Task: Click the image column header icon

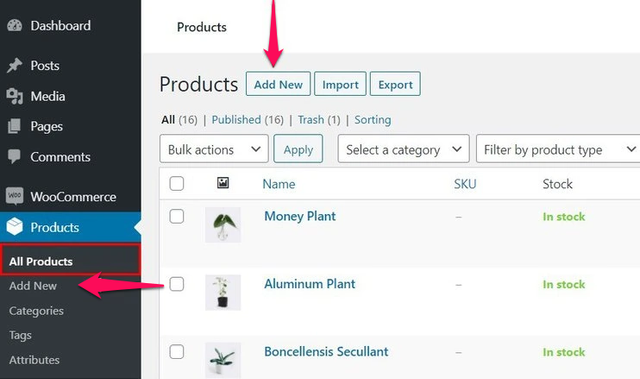Action: click(x=223, y=183)
